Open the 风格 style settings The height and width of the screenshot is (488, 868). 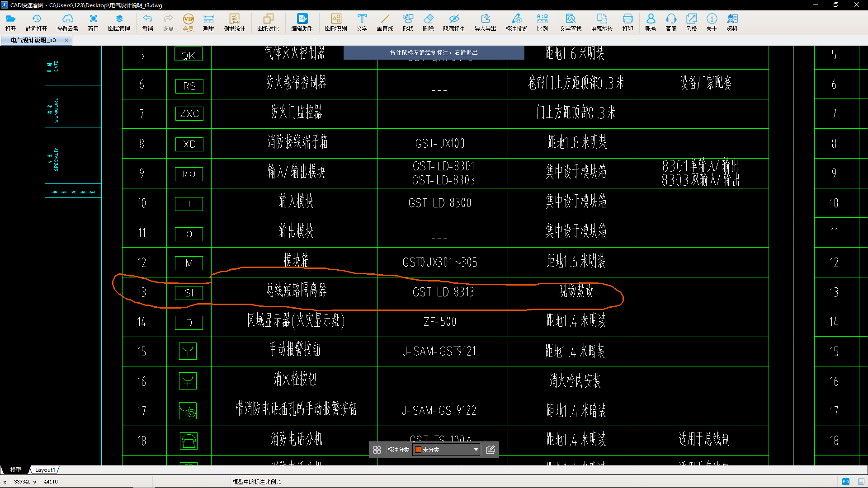(x=691, y=22)
